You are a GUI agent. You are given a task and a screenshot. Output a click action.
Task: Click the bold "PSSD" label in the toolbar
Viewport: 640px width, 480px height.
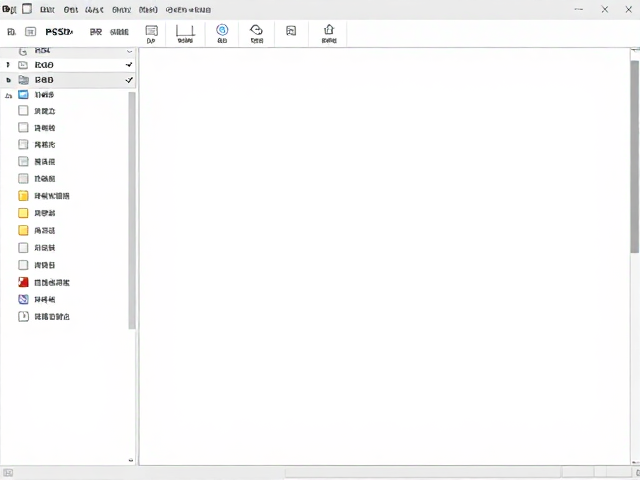tap(59, 32)
